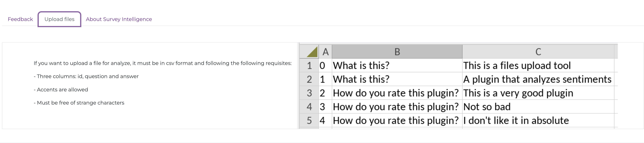The width and height of the screenshot is (644, 143).
Task: Select the Upload files tab
Action: (60, 19)
